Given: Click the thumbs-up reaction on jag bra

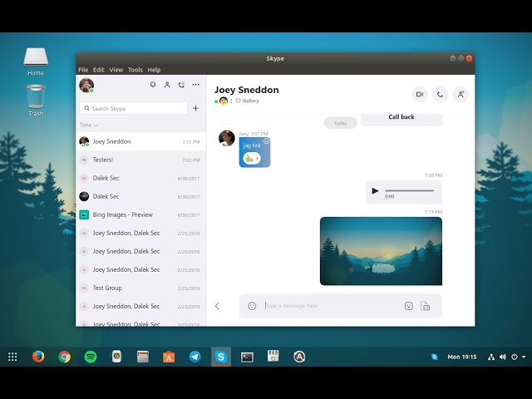Looking at the screenshot, I should (x=252, y=158).
